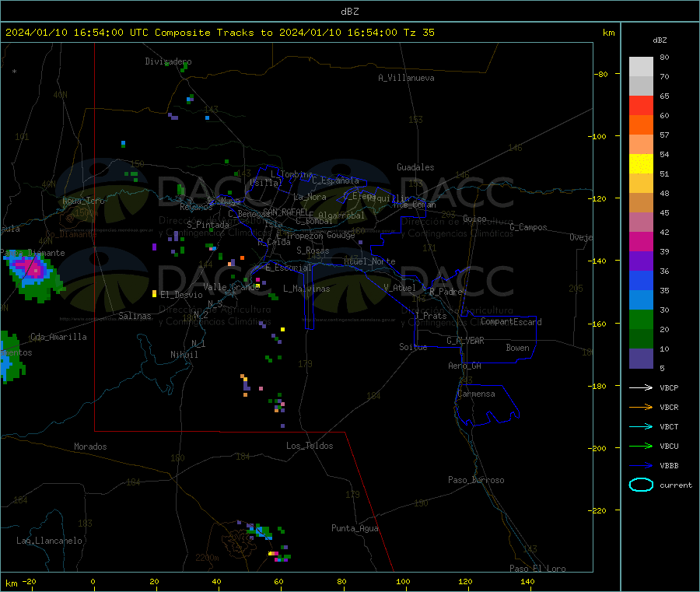Click the C_Española map label

pos(335,180)
